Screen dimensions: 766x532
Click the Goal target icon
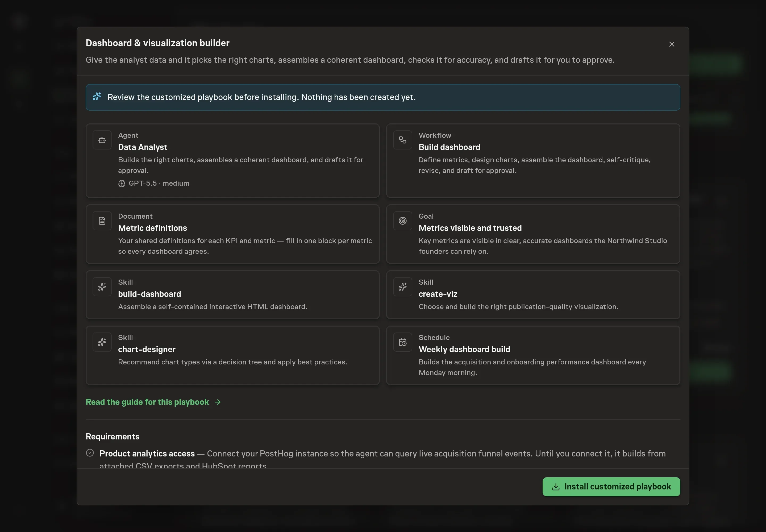(402, 221)
